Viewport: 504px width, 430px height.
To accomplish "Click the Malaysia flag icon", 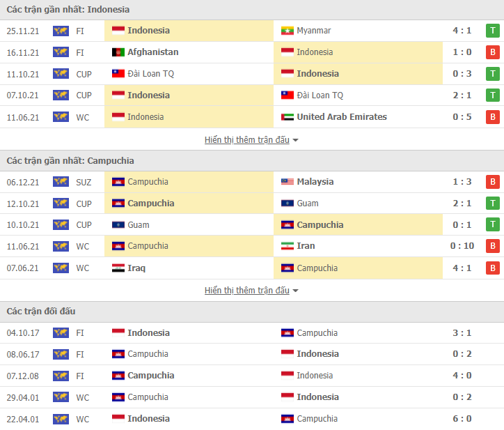I will tap(287, 182).
